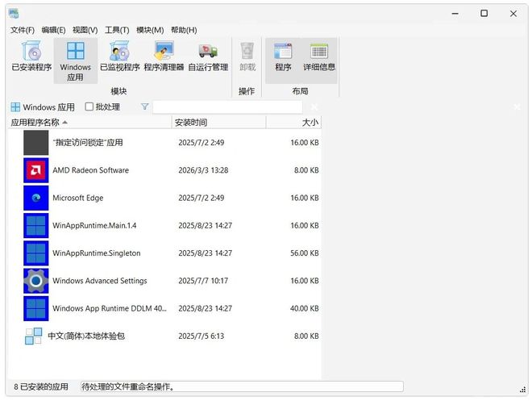The image size is (532, 401).
Task: Select the AMD Radeon Software icon
Action: click(x=36, y=170)
